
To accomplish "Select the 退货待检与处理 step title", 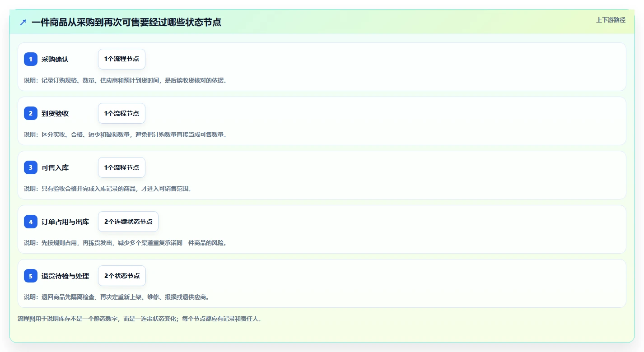I will tap(65, 276).
